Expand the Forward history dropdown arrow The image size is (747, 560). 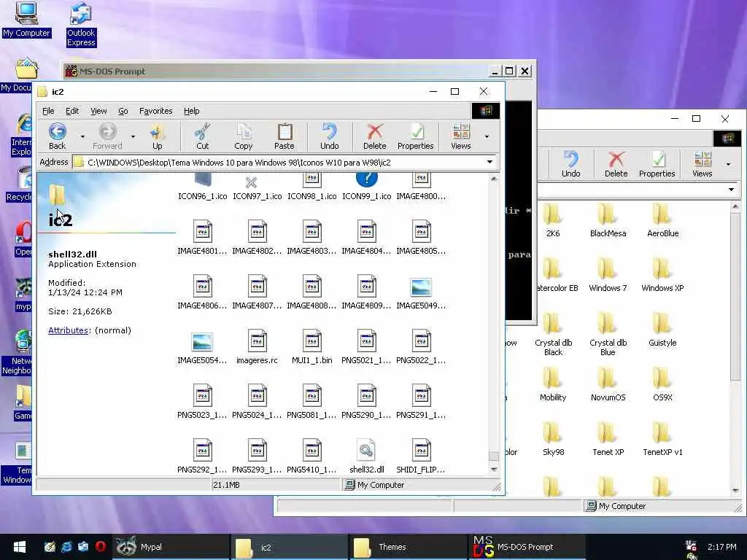click(133, 136)
